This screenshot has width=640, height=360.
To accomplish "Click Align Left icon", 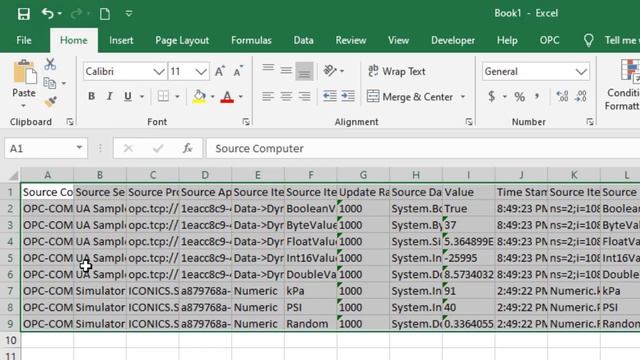I will point(268,96).
